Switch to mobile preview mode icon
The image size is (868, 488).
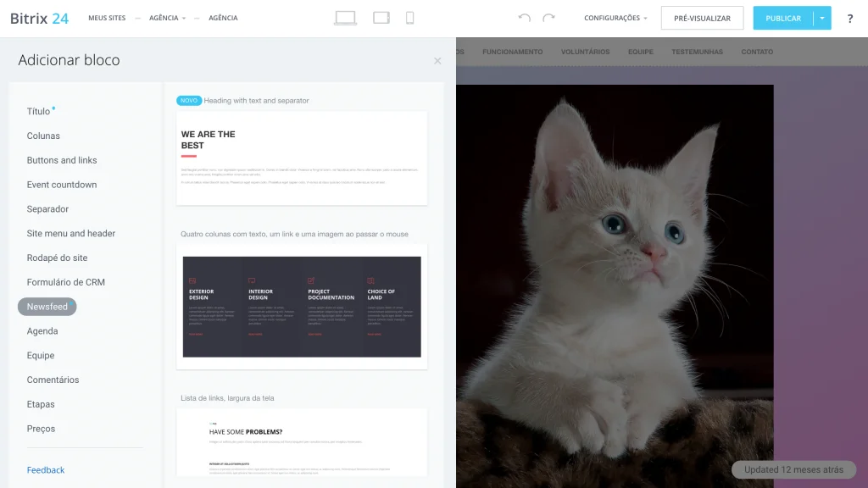(x=409, y=19)
